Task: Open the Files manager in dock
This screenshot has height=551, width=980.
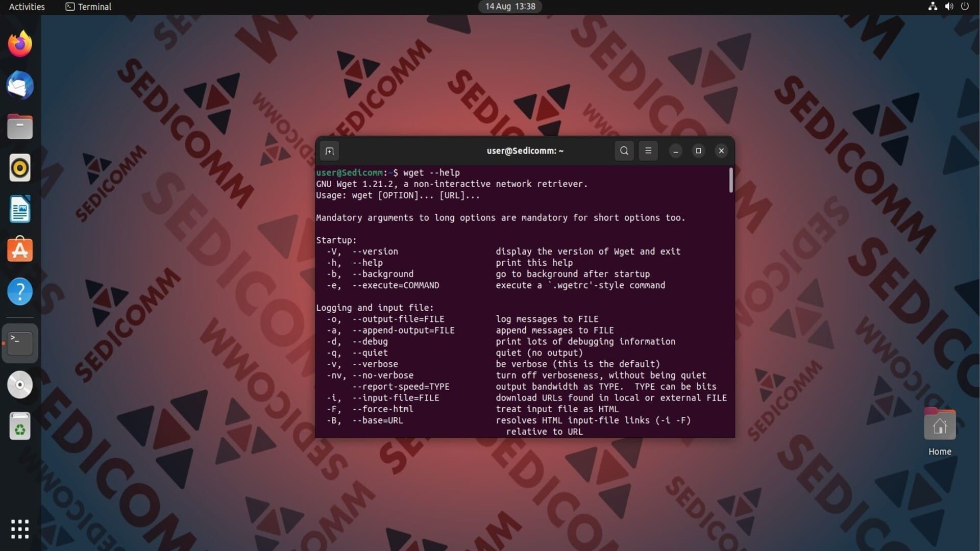Action: pyautogui.click(x=20, y=127)
